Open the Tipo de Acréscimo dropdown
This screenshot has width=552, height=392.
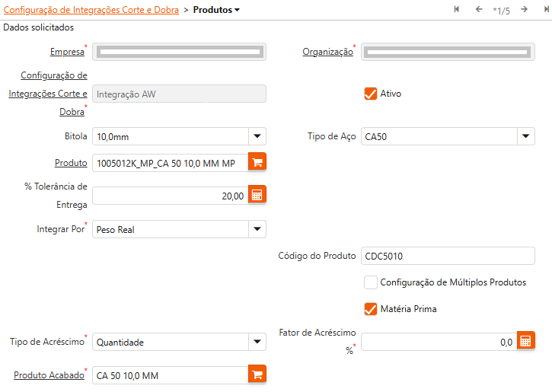pyautogui.click(x=257, y=343)
